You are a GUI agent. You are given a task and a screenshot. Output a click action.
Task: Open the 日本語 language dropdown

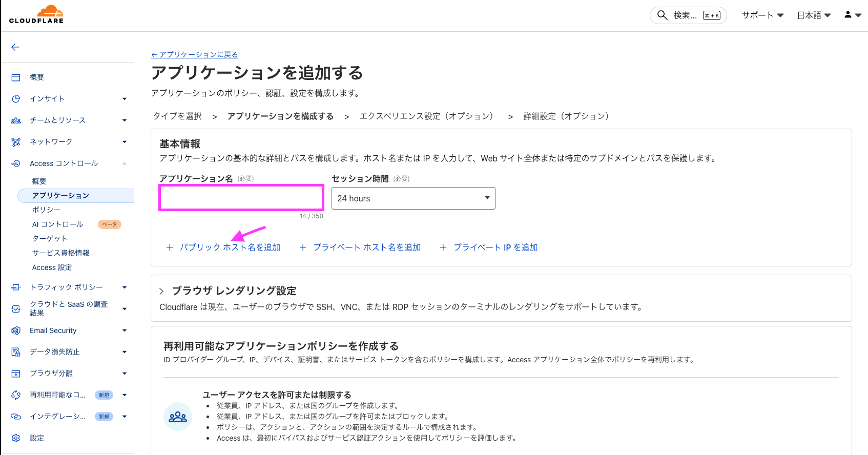(814, 15)
